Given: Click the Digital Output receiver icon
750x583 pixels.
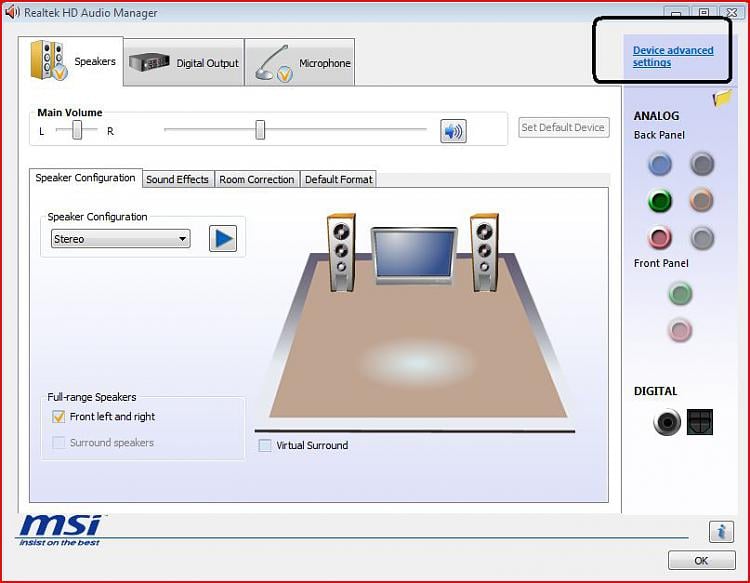Looking at the screenshot, I should pyautogui.click(x=149, y=62).
